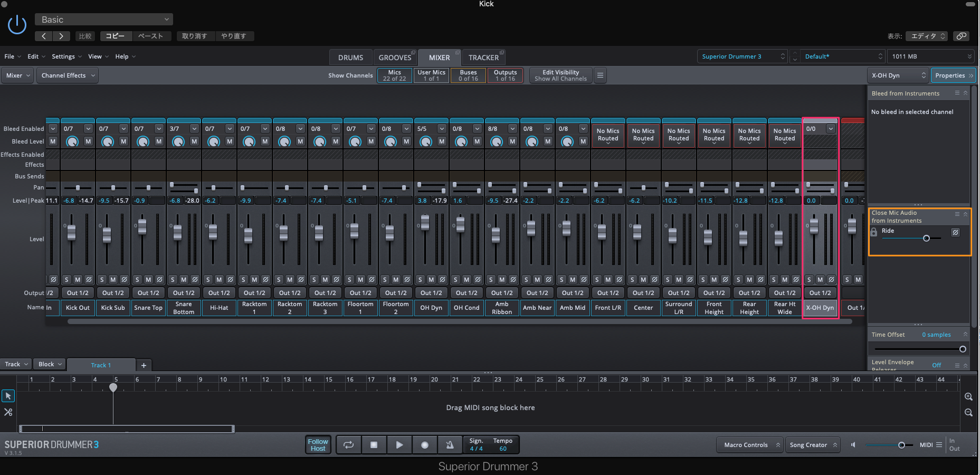Open the Basic preset dropdown
Viewport: 980px width, 475px height.
(104, 20)
